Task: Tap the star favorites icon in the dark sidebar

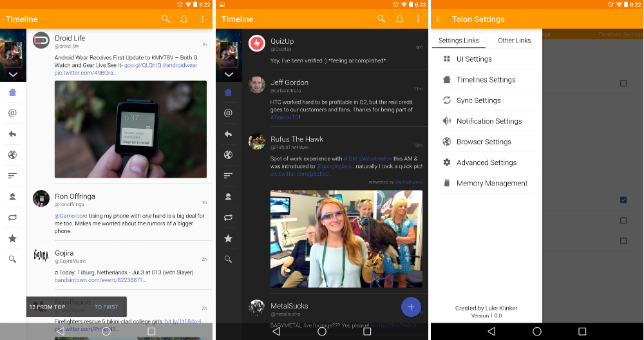Action: (228, 239)
